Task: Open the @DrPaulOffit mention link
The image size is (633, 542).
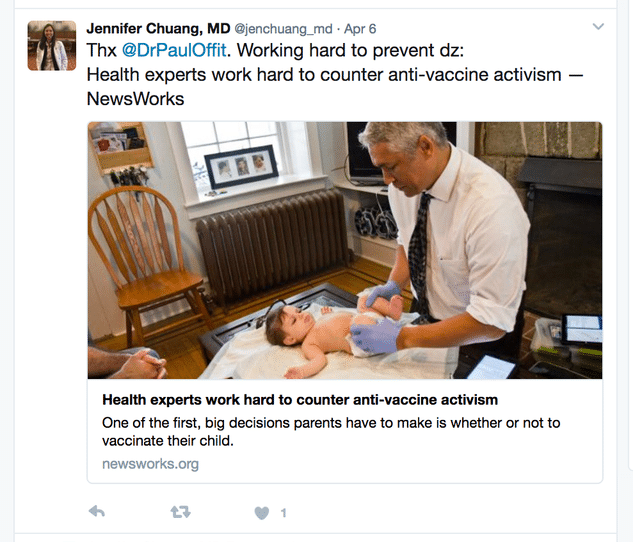Action: [x=174, y=50]
